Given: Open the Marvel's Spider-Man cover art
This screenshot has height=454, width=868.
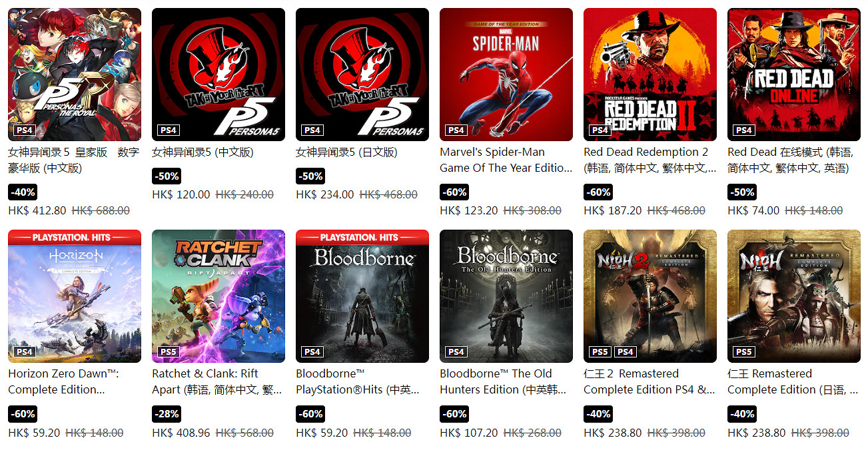Looking at the screenshot, I should click(x=506, y=75).
